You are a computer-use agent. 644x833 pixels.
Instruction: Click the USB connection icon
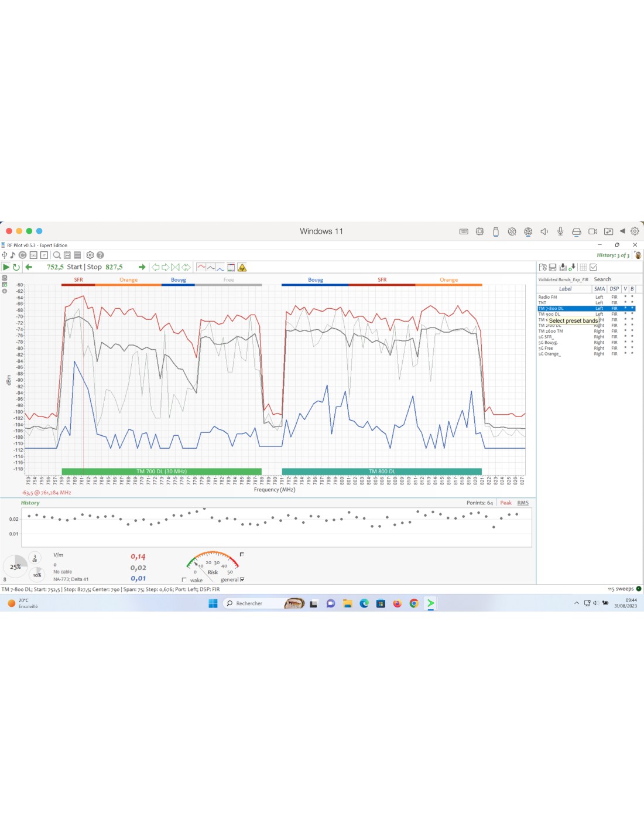pyautogui.click(x=4, y=255)
